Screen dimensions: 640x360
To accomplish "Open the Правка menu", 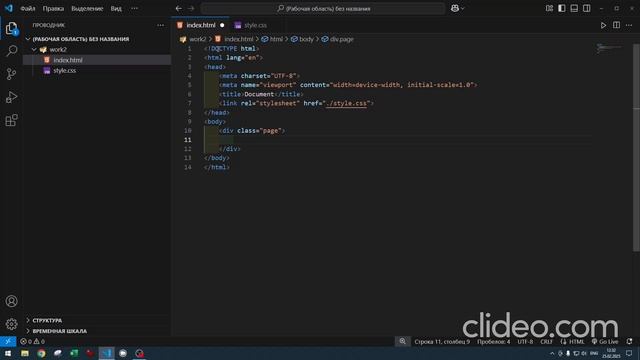I will 53,8.
